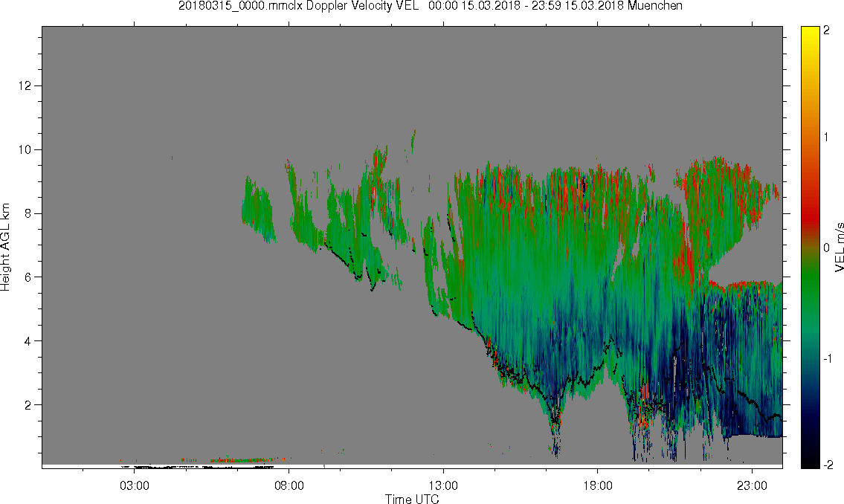Click the 18:00 time tick label
This screenshot has width=844, height=504.
(598, 485)
